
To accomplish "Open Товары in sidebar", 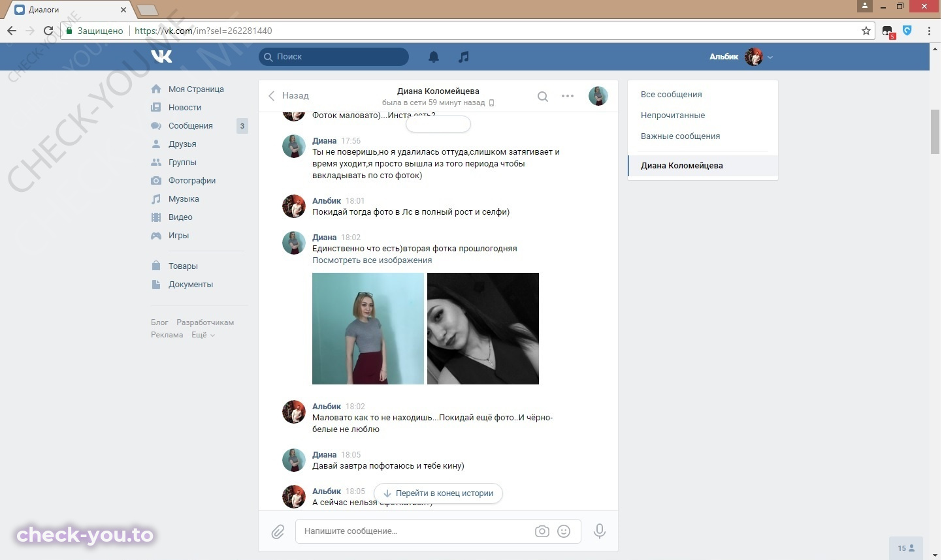I will (x=183, y=266).
